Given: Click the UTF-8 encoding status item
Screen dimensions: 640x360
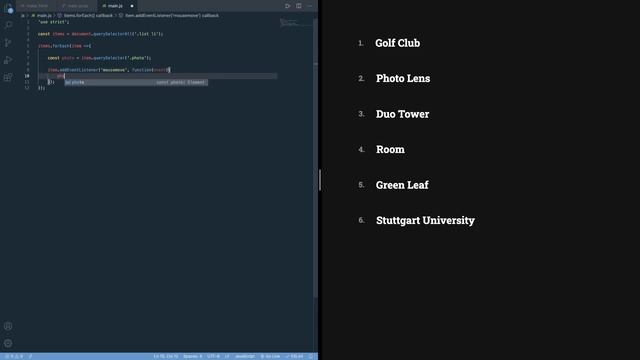Looking at the screenshot, I should tap(213, 356).
